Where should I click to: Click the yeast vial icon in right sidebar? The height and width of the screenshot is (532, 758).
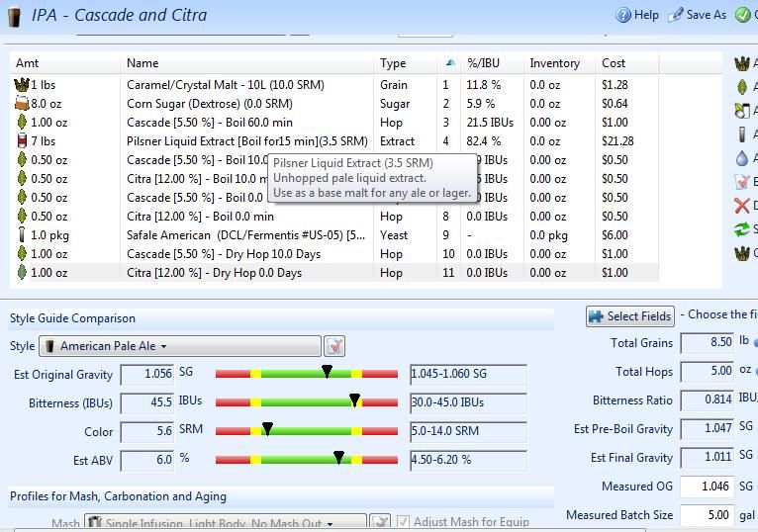tap(742, 134)
